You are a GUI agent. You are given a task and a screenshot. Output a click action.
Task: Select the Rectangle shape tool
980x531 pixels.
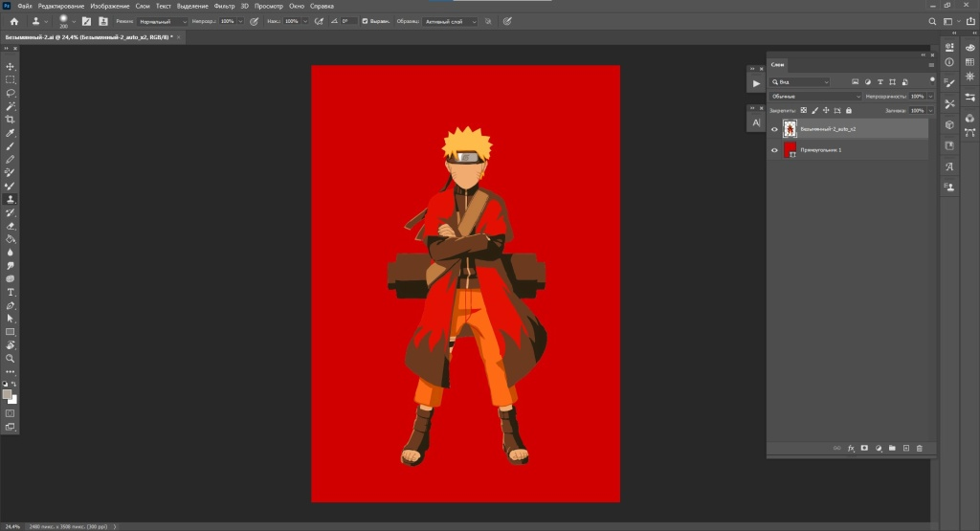click(x=10, y=332)
